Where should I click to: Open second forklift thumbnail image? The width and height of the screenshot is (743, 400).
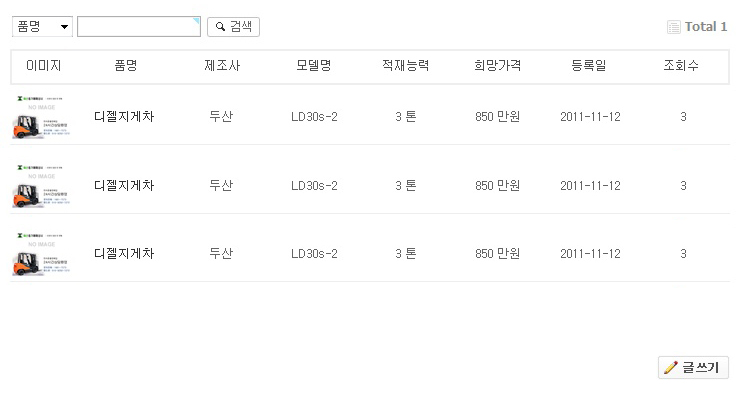click(43, 186)
